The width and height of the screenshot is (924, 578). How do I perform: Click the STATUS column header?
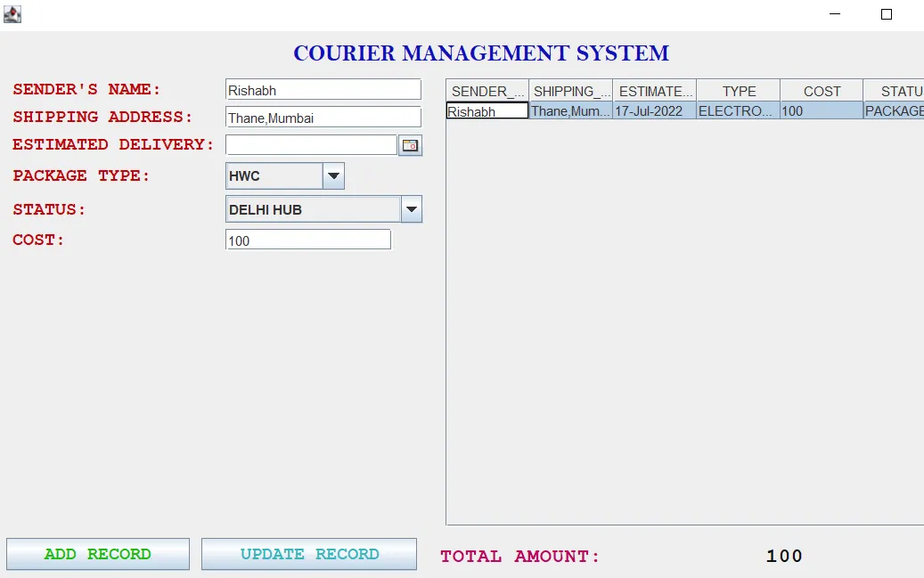click(x=898, y=90)
